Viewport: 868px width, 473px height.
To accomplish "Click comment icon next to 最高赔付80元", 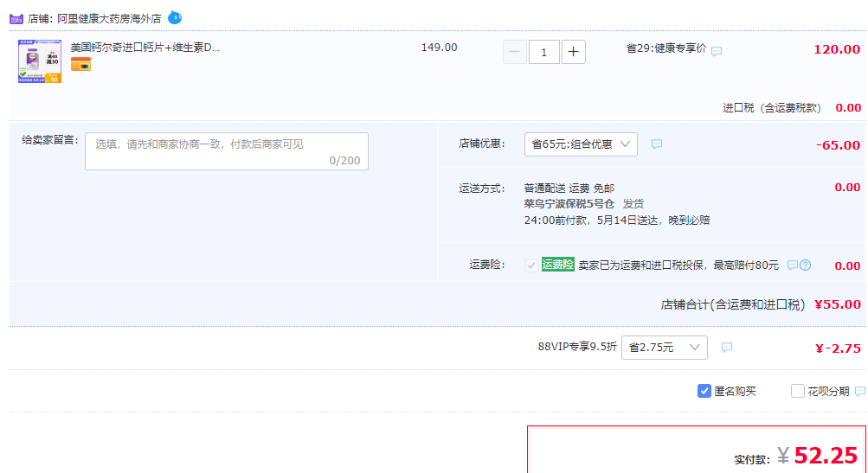I will pyautogui.click(x=792, y=265).
